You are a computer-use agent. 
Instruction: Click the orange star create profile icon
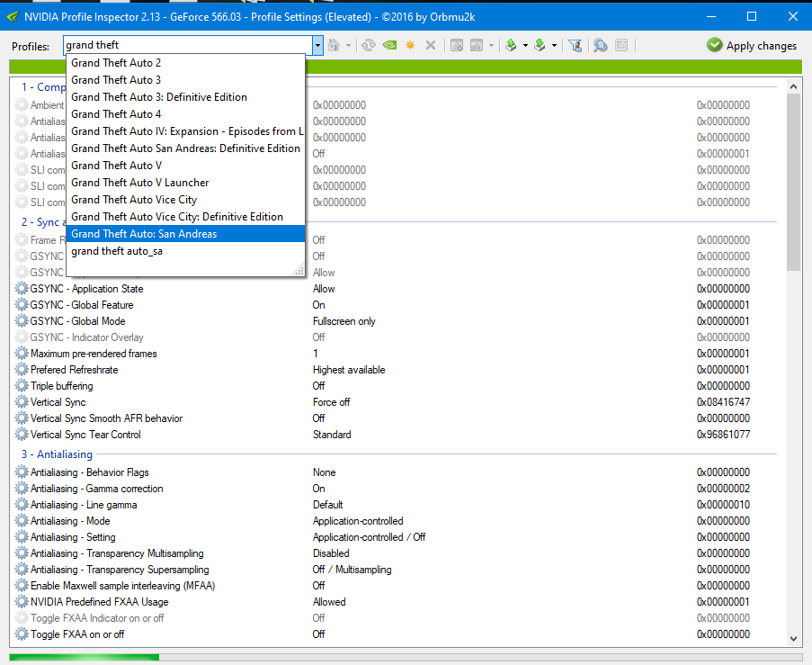[x=410, y=45]
